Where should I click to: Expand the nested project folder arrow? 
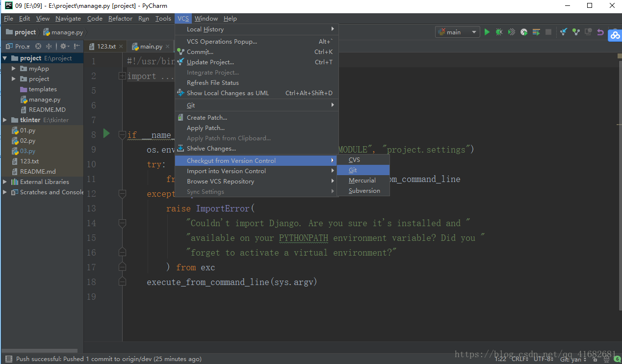pyautogui.click(x=14, y=79)
